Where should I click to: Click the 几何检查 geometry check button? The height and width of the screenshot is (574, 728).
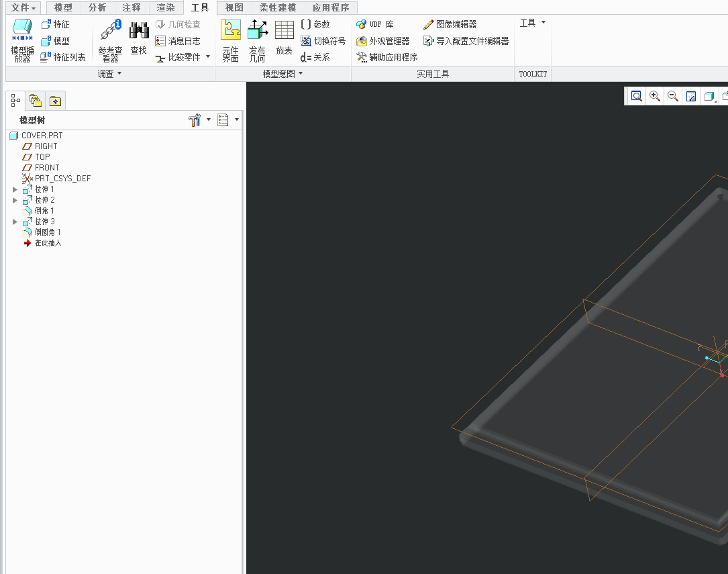pos(178,24)
